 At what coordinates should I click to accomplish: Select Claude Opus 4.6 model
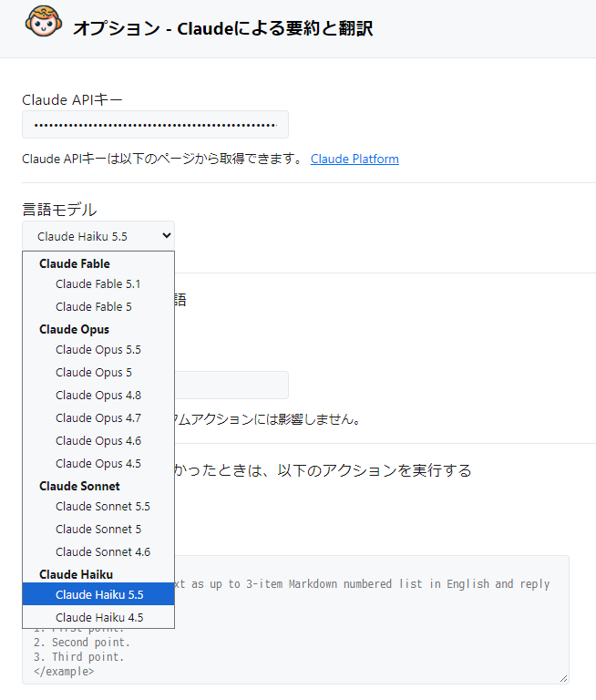pyautogui.click(x=98, y=440)
